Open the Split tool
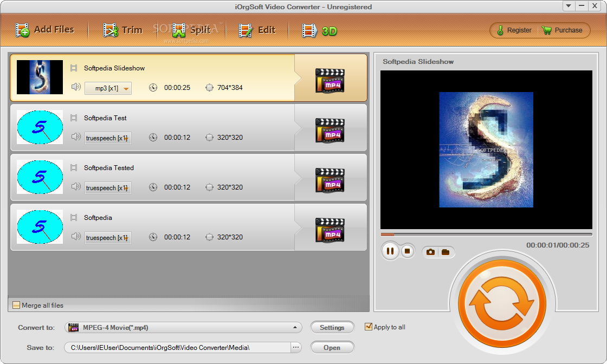This screenshot has height=364, width=607. [x=191, y=30]
